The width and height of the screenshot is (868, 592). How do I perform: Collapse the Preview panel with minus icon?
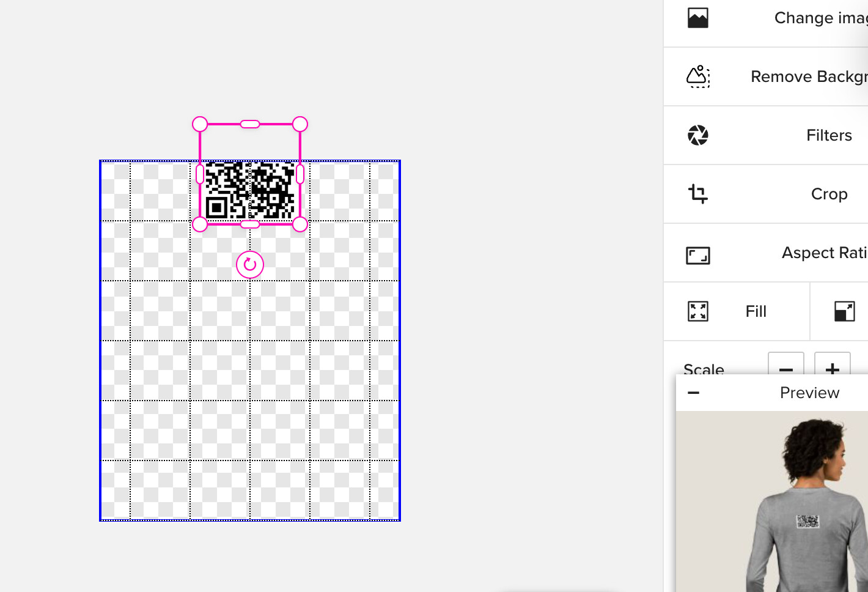point(693,393)
